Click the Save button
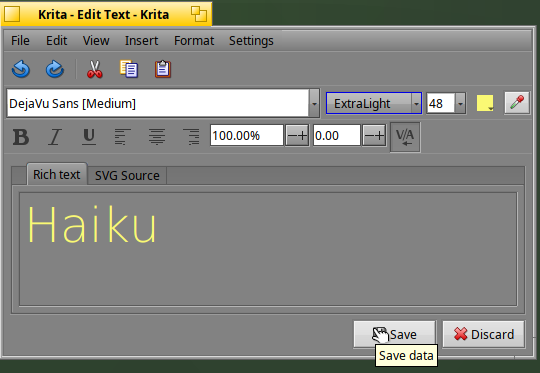540x373 pixels. (x=395, y=334)
